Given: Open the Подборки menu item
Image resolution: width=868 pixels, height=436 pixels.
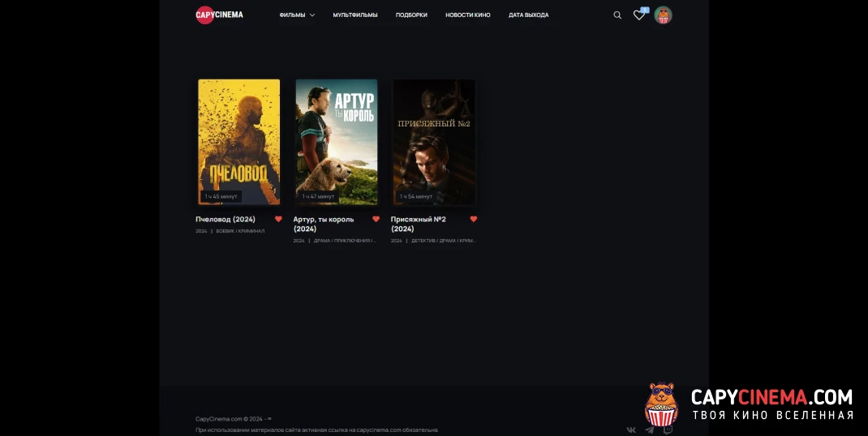Looking at the screenshot, I should pos(411,15).
